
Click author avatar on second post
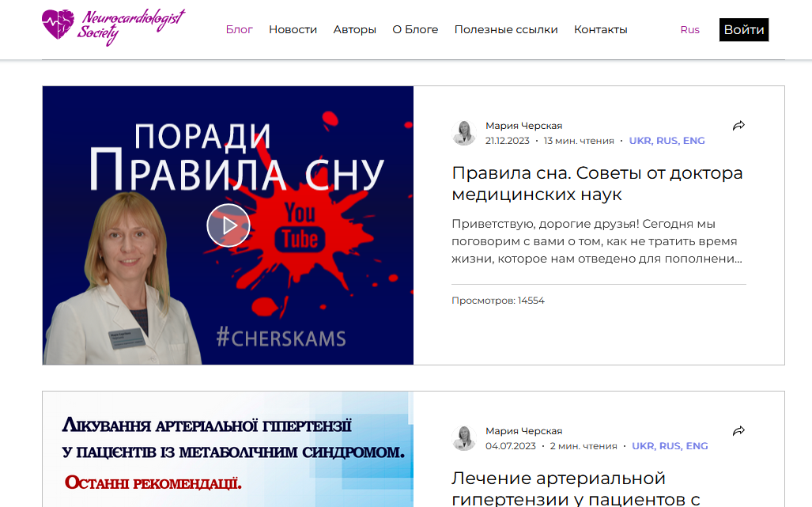(x=464, y=438)
